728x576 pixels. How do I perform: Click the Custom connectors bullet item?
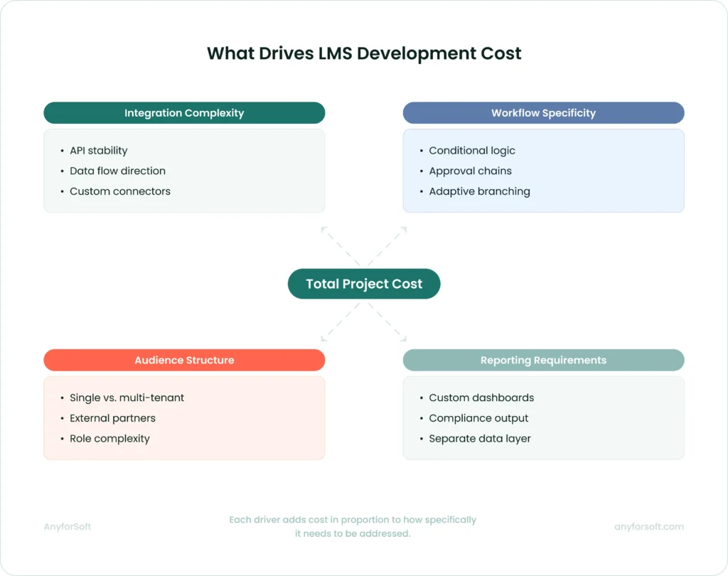tap(119, 191)
